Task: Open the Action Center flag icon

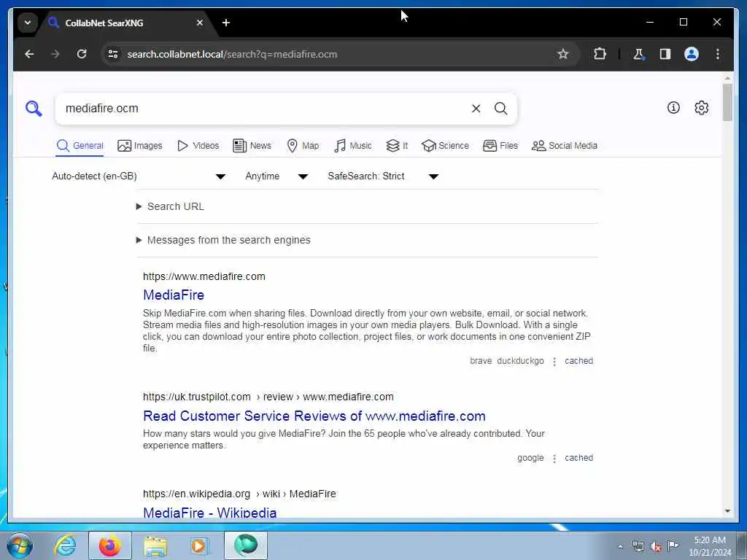Action: coord(673,545)
